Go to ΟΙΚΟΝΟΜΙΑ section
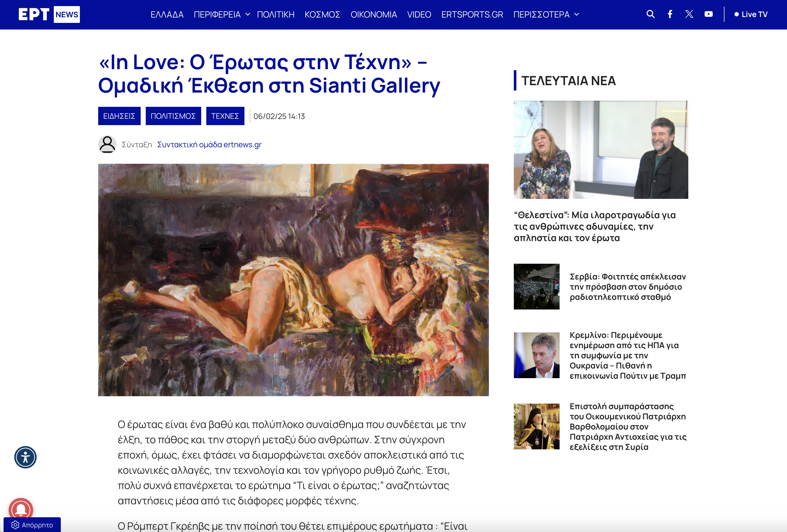Image resolution: width=787 pixels, height=532 pixels. click(x=373, y=14)
